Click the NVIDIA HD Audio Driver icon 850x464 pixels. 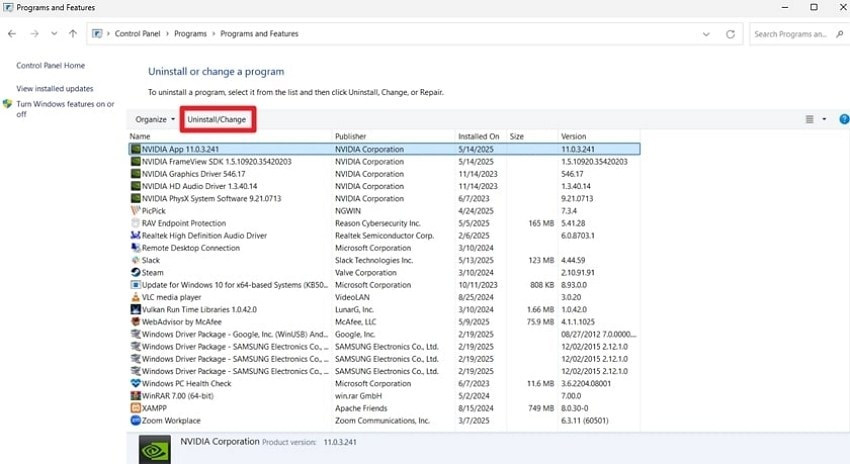(136, 186)
